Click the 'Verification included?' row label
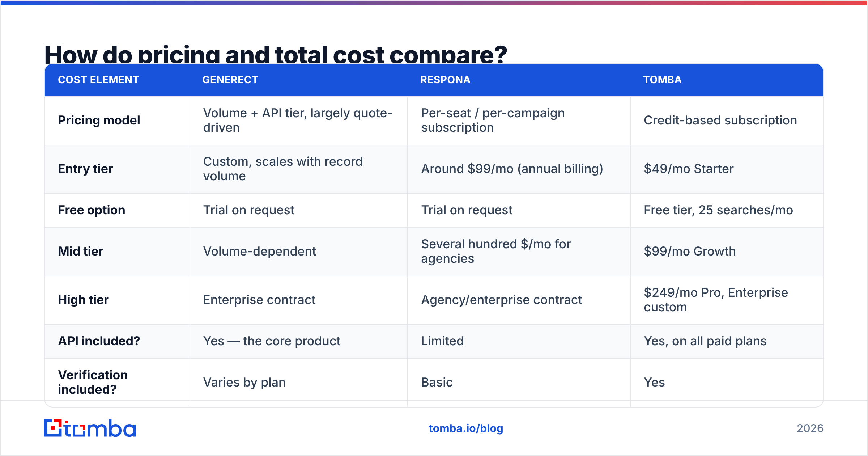The image size is (868, 456). [93, 382]
